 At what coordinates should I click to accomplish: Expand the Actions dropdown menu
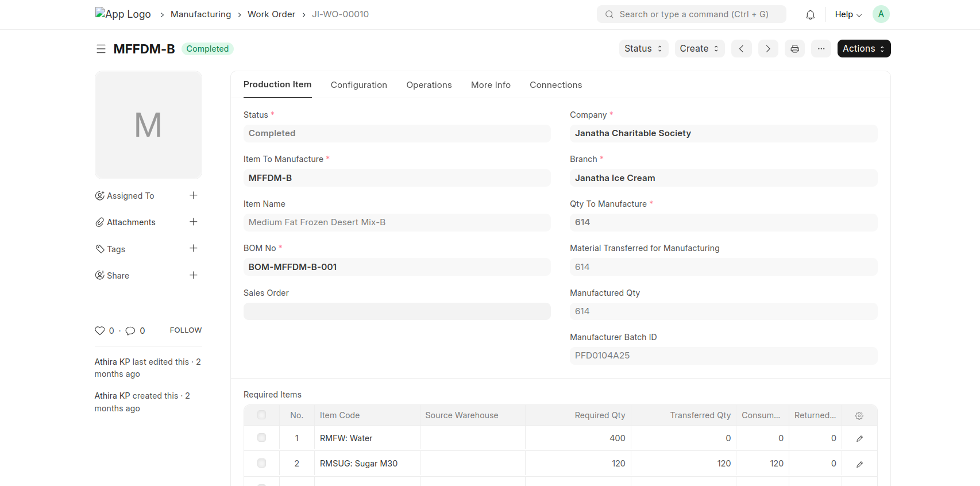click(863, 49)
